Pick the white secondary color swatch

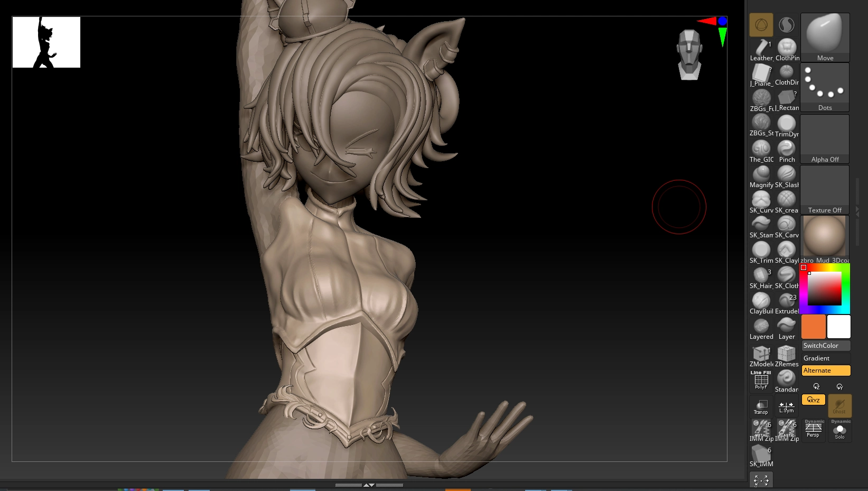click(839, 327)
